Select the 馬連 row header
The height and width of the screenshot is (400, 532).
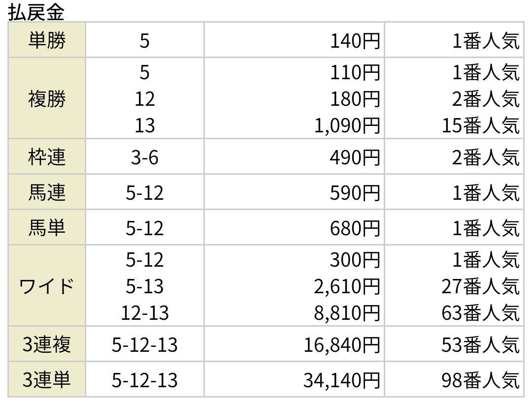point(46,192)
